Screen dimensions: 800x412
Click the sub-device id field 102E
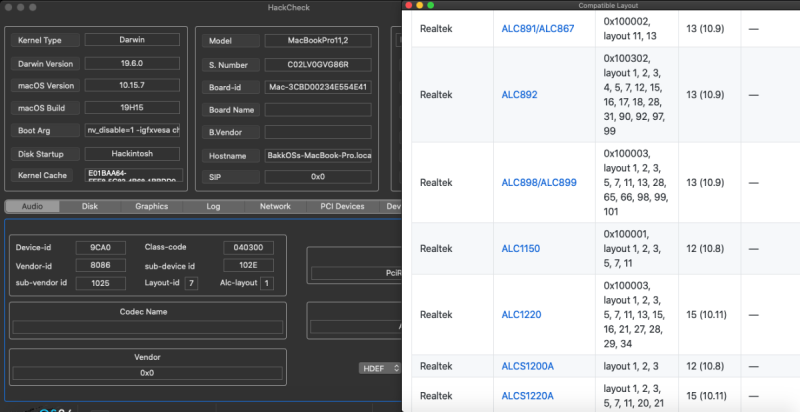click(248, 265)
